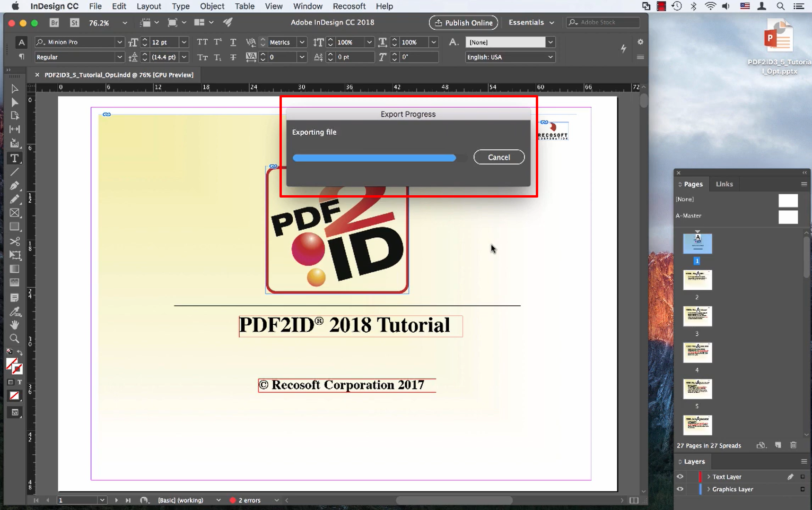Open the Essentials workspace switcher
Screen dimensions: 812x510
[x=531, y=22]
